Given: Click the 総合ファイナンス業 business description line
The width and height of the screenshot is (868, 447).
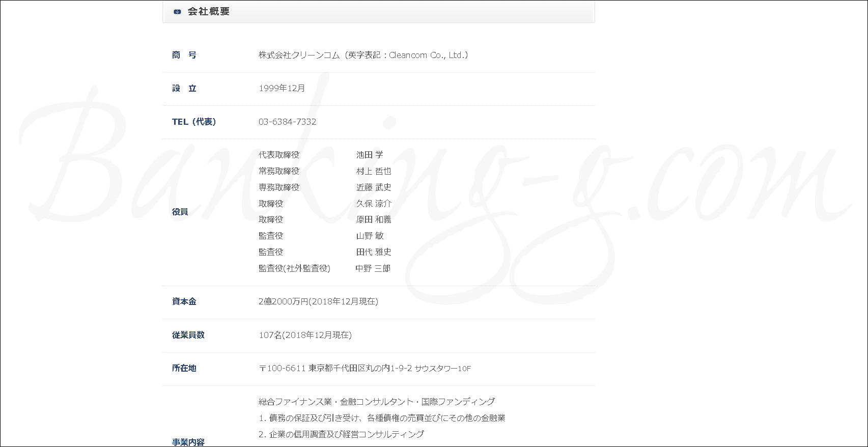Looking at the screenshot, I should pyautogui.click(x=376, y=402).
